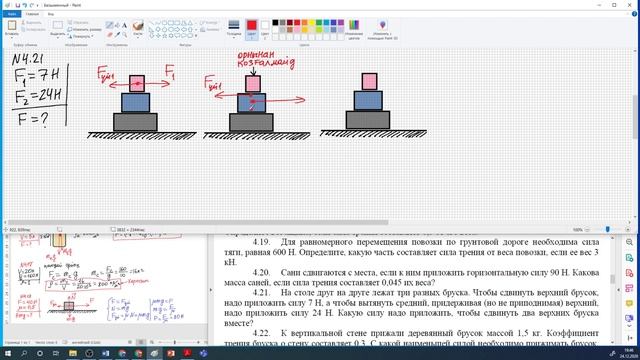Activate Color 1 (Цвет 1) red selector
Screen dimensions: 640x360
(x=251, y=29)
